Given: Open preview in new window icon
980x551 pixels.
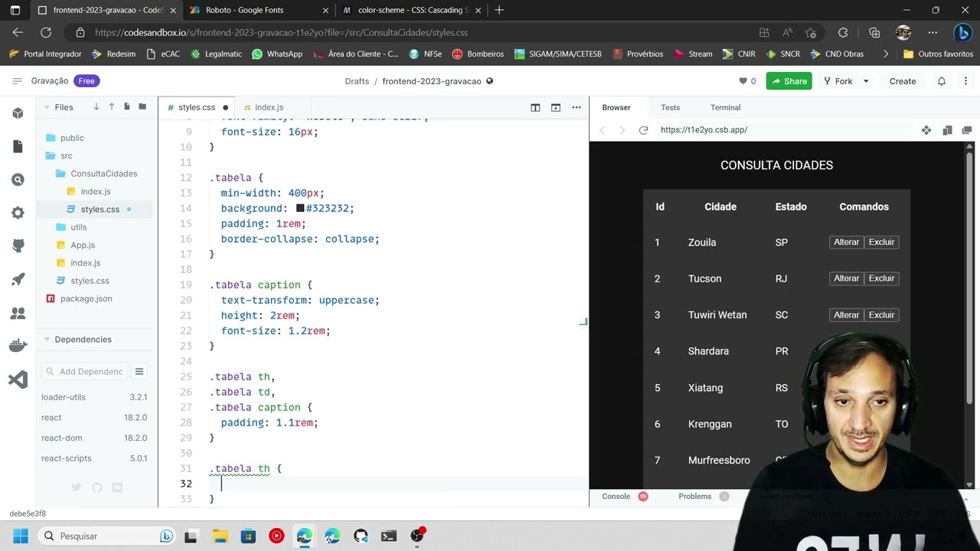Looking at the screenshot, I should pyautogui.click(x=966, y=130).
